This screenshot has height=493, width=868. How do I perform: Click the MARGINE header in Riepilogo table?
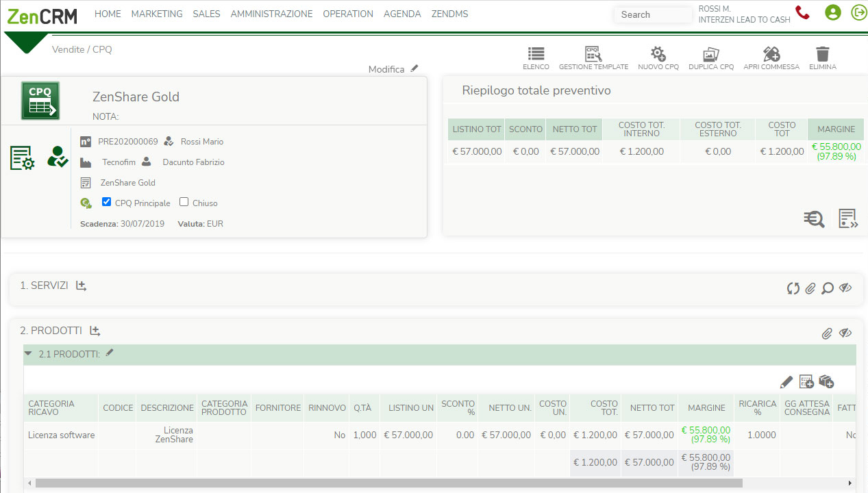tap(836, 129)
